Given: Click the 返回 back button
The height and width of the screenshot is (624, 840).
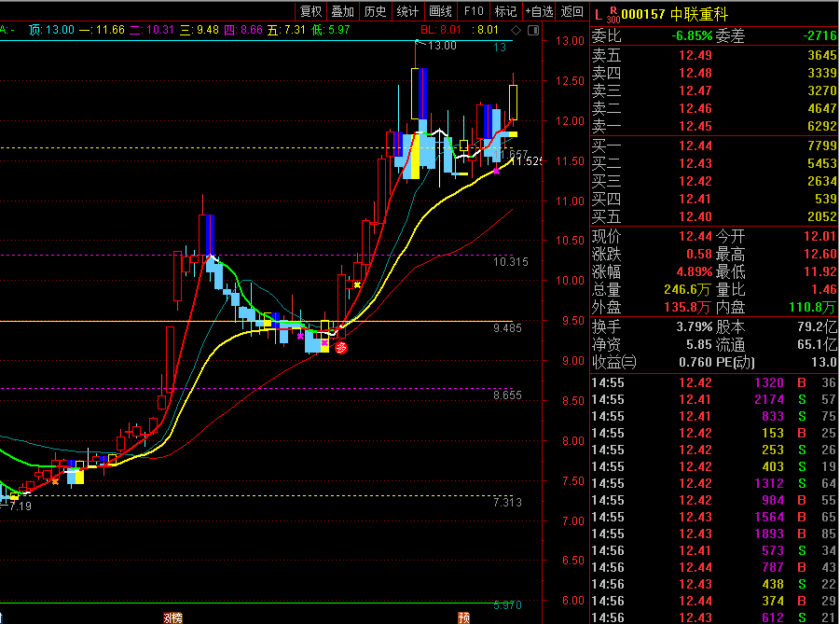Looking at the screenshot, I should (x=572, y=11).
